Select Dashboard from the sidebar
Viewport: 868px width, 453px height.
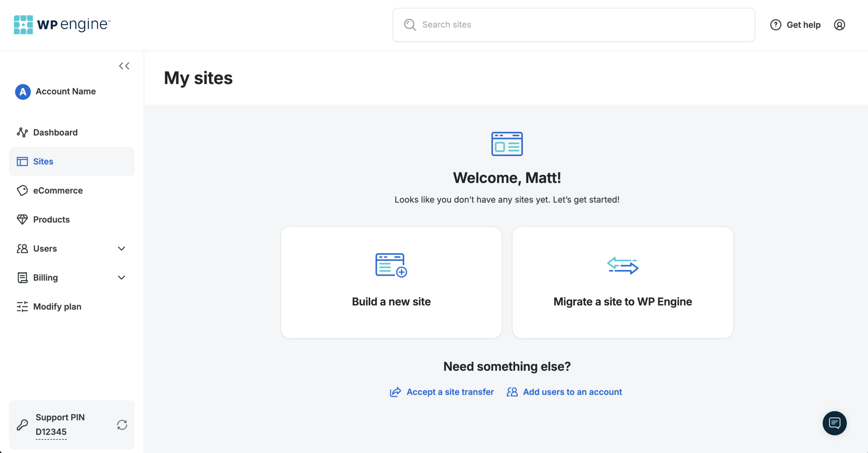click(x=55, y=132)
